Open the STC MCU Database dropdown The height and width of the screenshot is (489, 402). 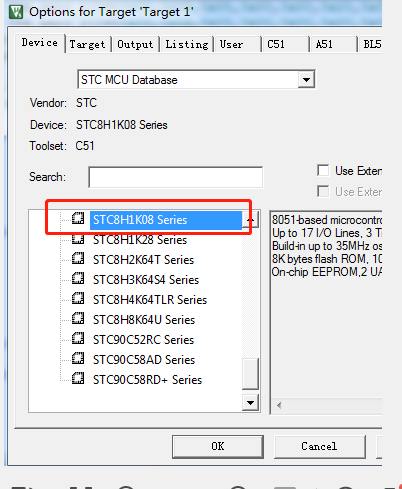point(306,80)
